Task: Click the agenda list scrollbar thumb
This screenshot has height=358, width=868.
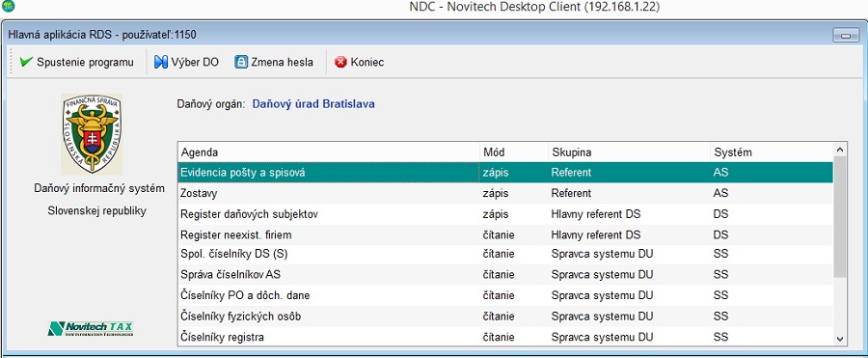Action: point(840,217)
